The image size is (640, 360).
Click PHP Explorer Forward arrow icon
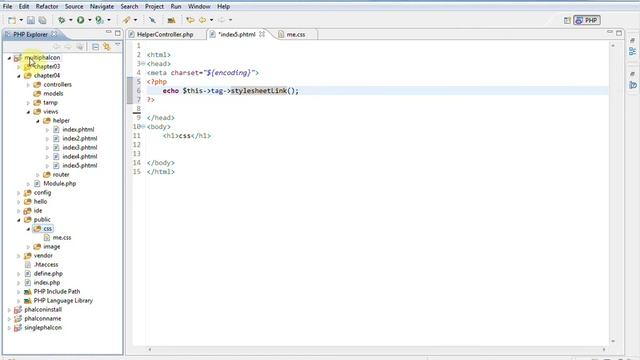tap(68, 47)
